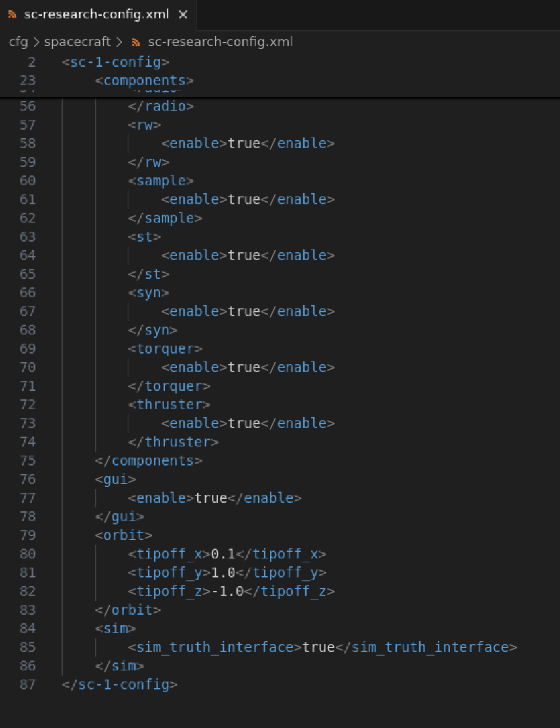Screen dimensions: 560x728
Task: Click the closing sim tag on line 86
Action: 119,665
